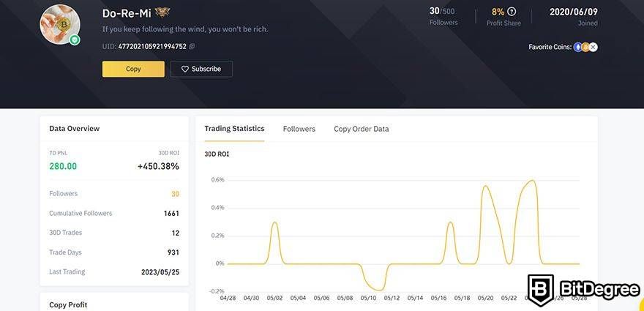Select the Trading Statistics tab

click(x=234, y=129)
